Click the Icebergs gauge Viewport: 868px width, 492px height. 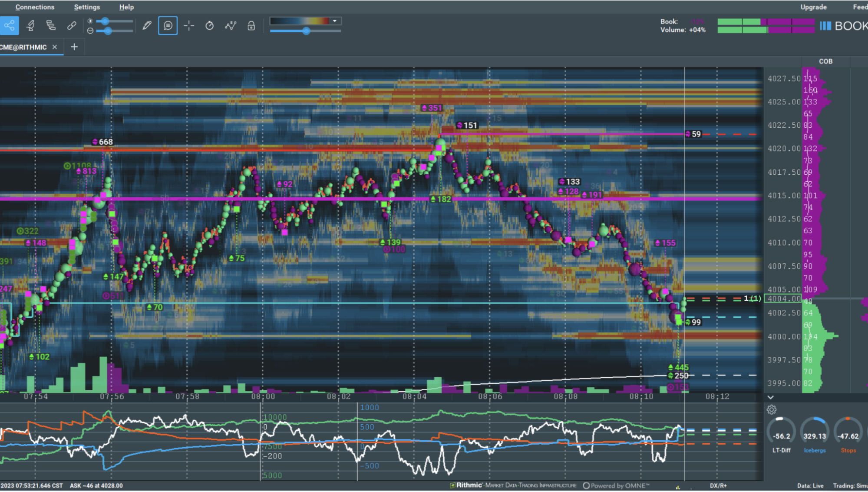coord(815,435)
